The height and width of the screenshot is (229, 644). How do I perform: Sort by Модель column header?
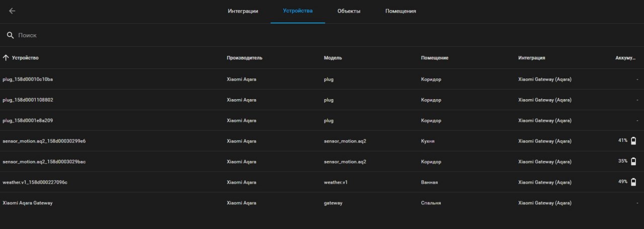[333, 58]
